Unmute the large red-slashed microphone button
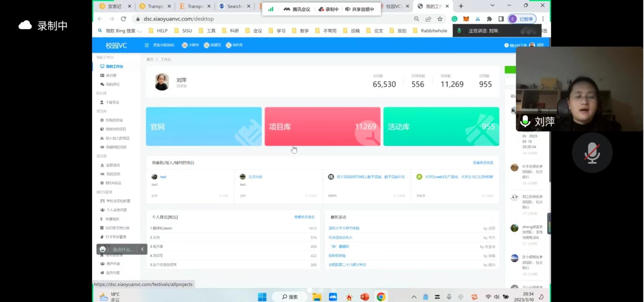644x302 pixels. coord(592,153)
